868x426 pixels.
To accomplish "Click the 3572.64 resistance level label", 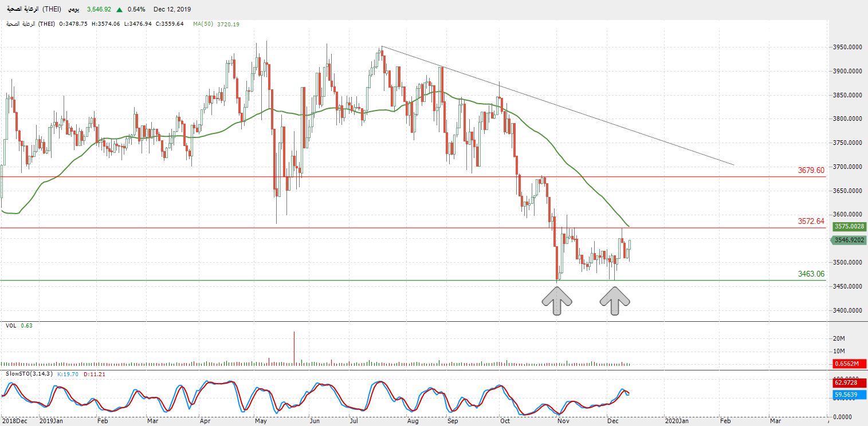I will point(811,221).
